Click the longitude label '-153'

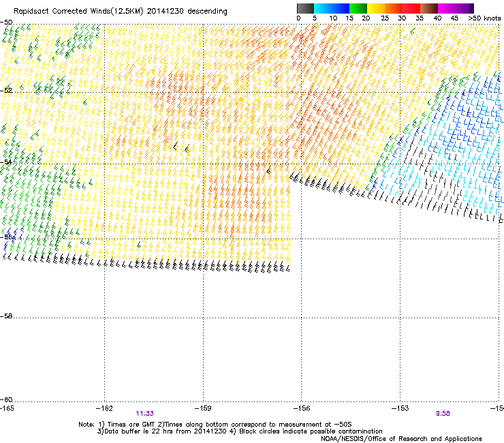click(400, 408)
